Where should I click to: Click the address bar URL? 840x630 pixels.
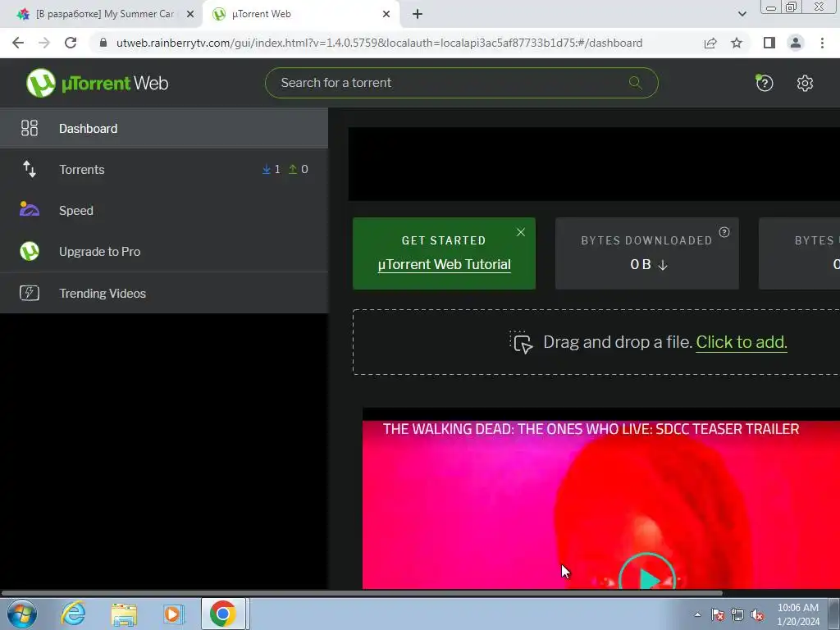pos(379,43)
